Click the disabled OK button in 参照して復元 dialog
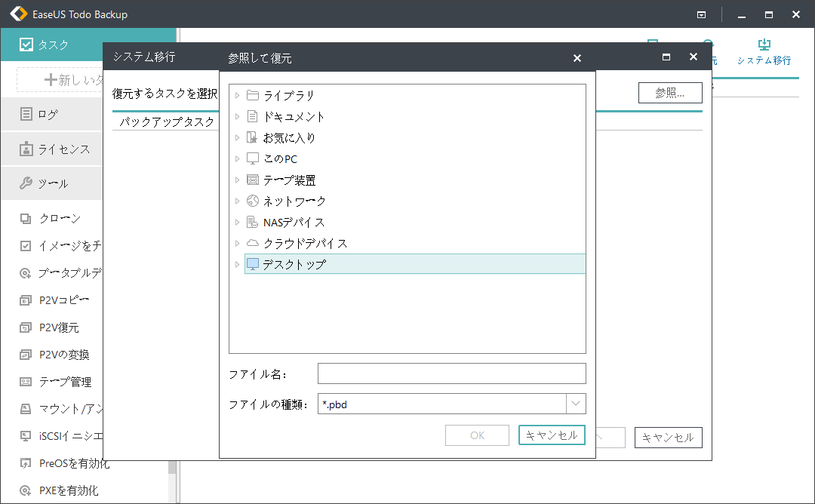 (477, 435)
